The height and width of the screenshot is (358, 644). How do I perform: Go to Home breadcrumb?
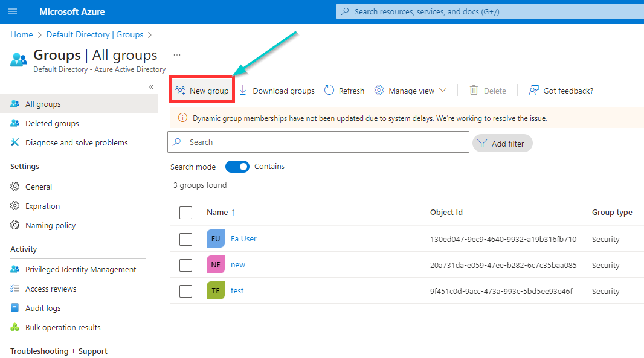(x=21, y=34)
